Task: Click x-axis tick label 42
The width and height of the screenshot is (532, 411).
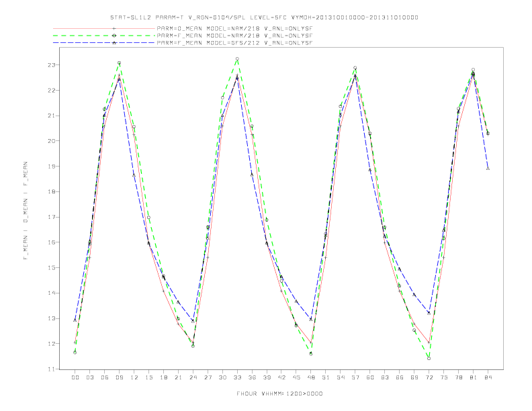Action: 281,377
